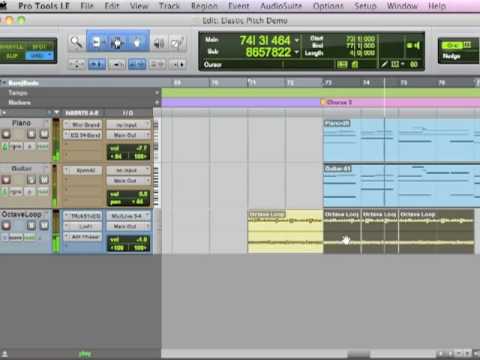Record-enable the Piano track

tap(6, 134)
